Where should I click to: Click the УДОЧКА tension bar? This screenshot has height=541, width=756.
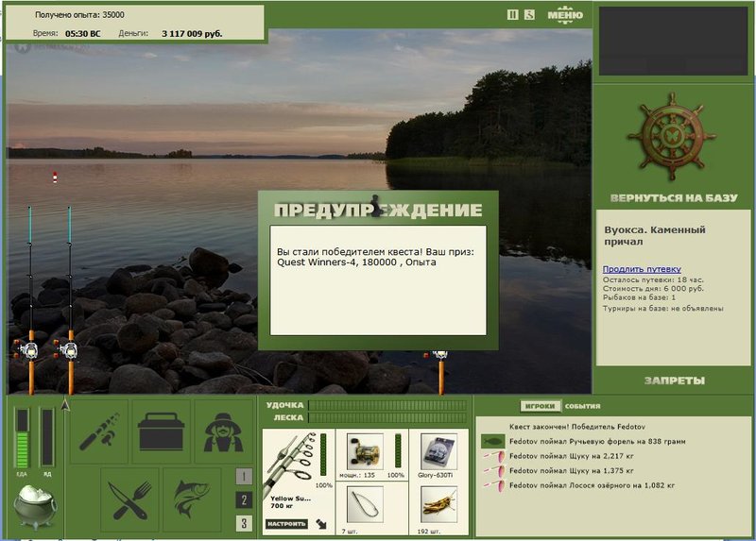[387, 405]
